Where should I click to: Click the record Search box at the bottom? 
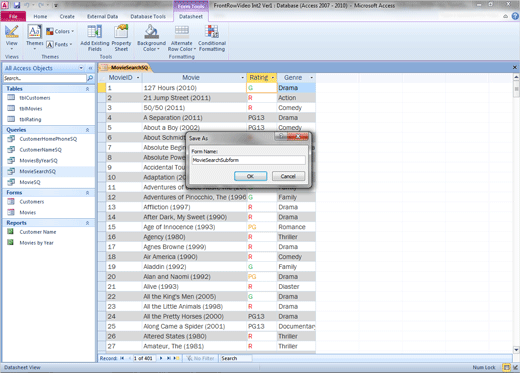point(236,358)
